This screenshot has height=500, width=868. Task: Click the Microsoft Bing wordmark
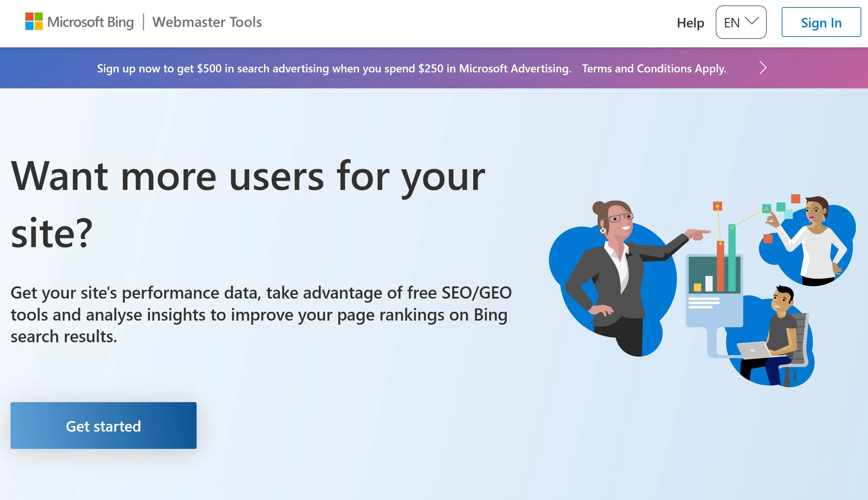91,22
